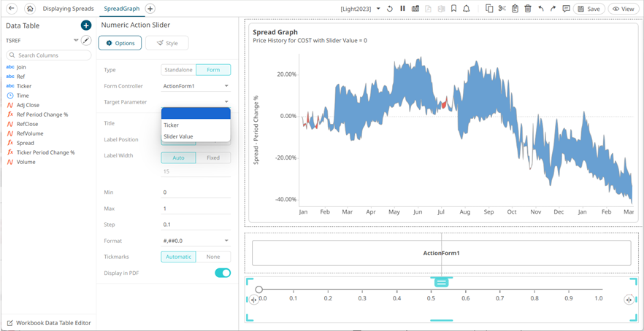Open the Style settings button
Image resolution: width=644 pixels, height=331 pixels.
166,43
